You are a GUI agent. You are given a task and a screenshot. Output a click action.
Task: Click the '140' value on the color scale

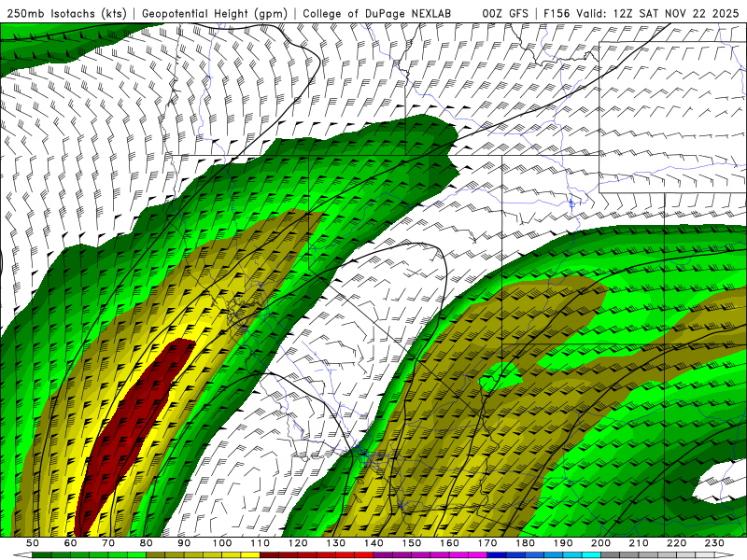(x=374, y=543)
